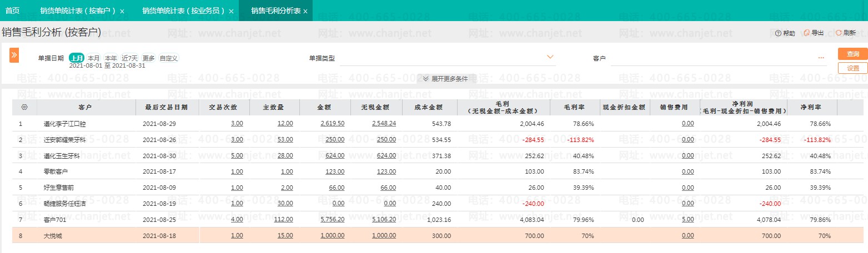The width and height of the screenshot is (868, 253).
Task: Select customer row 大悦城
Action: click(x=438, y=236)
